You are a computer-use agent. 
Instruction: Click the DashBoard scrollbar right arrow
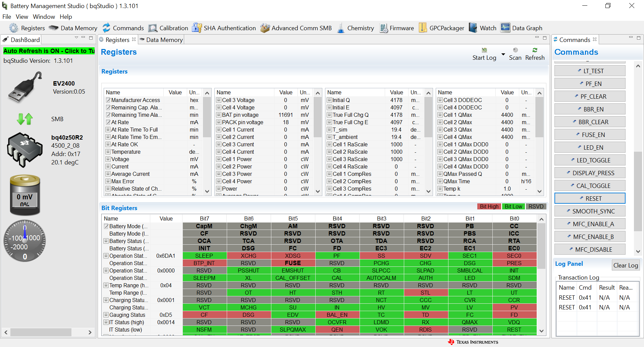coord(90,332)
